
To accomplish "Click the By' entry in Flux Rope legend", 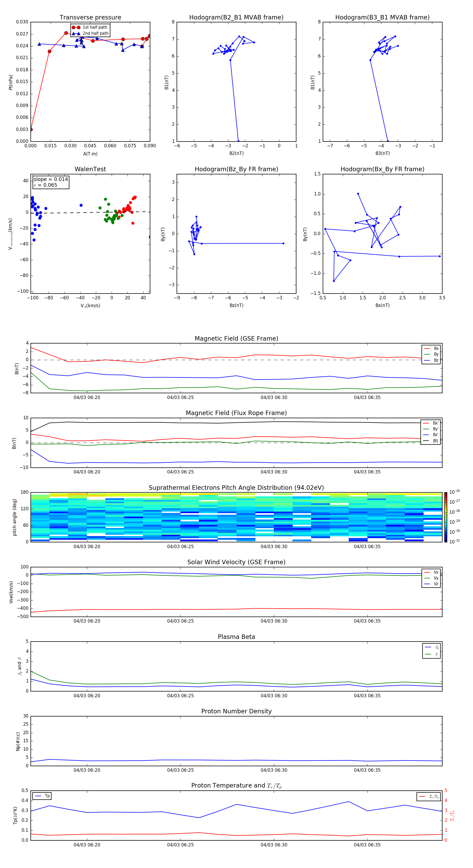I will click(x=431, y=429).
